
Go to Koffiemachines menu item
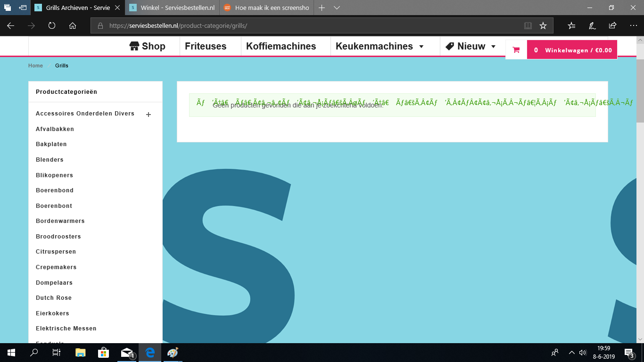pyautogui.click(x=281, y=46)
